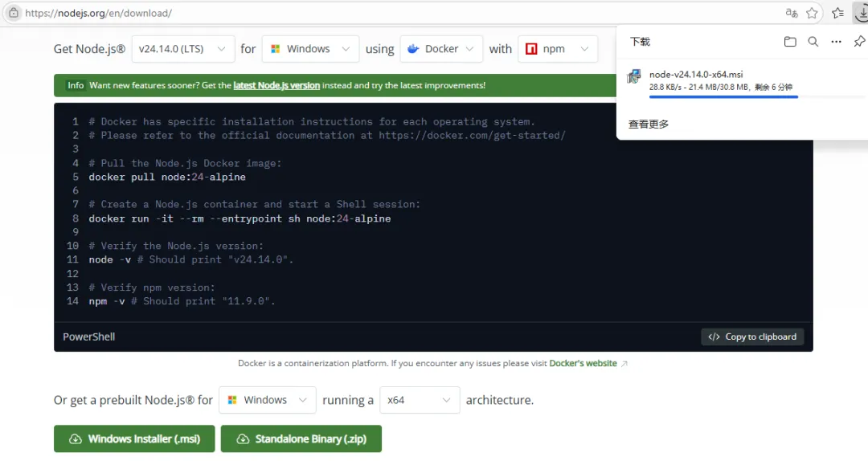Image resolution: width=868 pixels, height=461 pixels.
Task: Open the x64 architecture dropdown
Action: (x=420, y=400)
